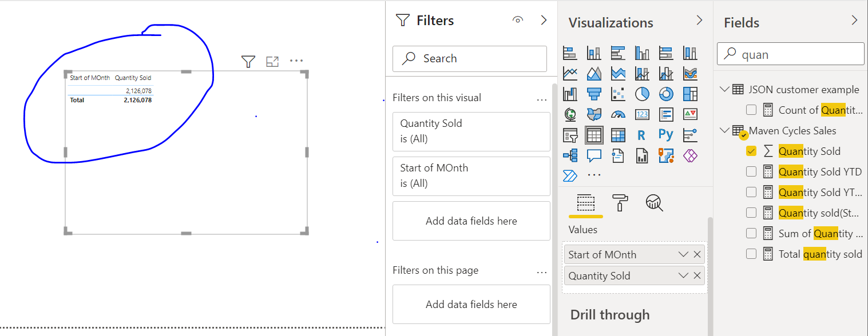Select the globe map visual
Image resolution: width=868 pixels, height=336 pixels.
(x=570, y=114)
